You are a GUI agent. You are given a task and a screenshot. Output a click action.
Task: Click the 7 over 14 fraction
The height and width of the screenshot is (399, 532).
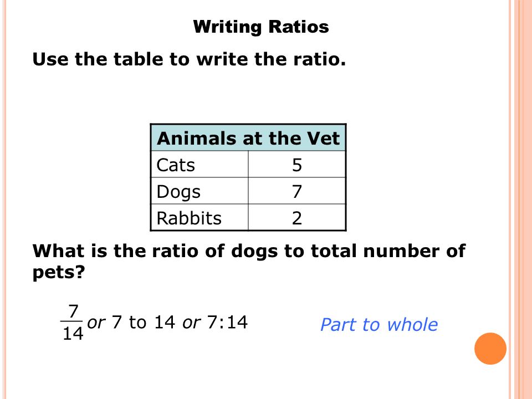(72, 323)
